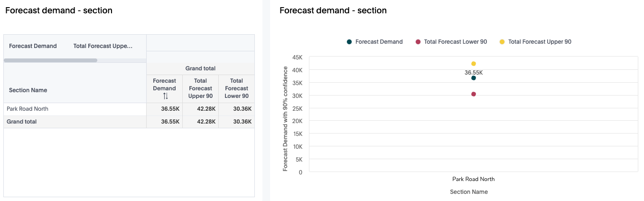644x201 pixels.
Task: Toggle Forecast Demand series in chart legend
Action: pyautogui.click(x=379, y=42)
